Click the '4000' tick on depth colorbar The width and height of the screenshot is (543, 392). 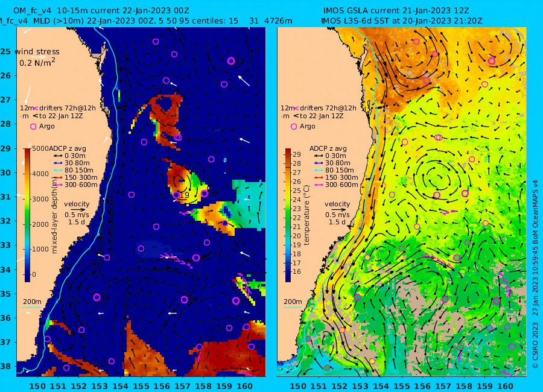(x=40, y=174)
